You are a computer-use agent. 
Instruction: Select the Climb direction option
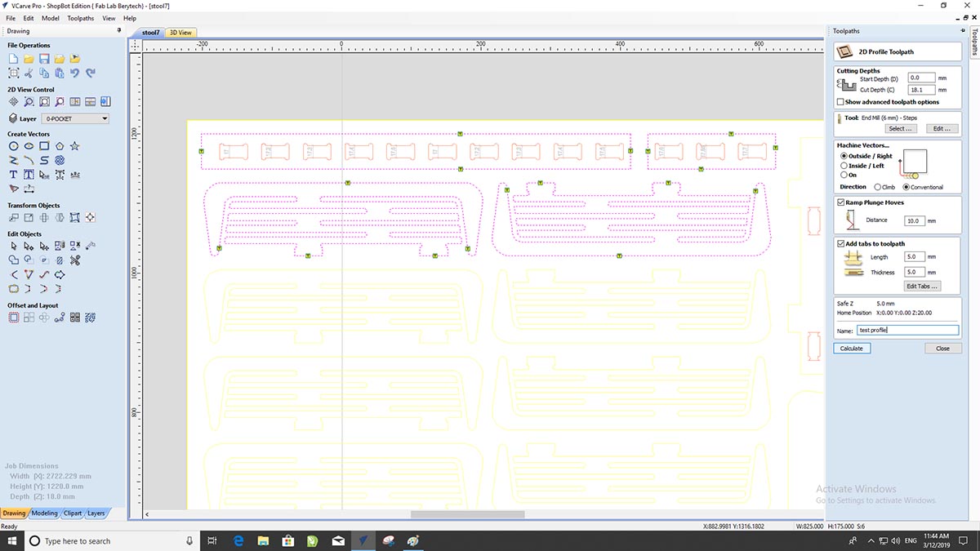(878, 187)
